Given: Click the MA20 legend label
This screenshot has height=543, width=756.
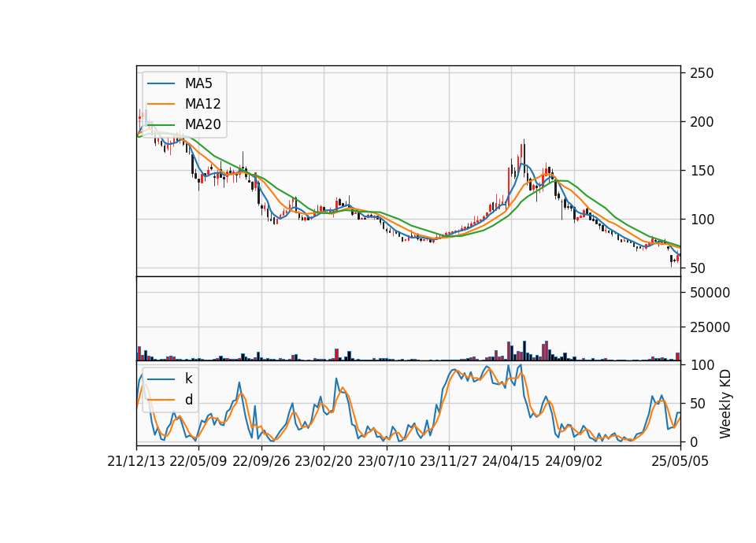Looking at the screenshot, I should click(202, 124).
